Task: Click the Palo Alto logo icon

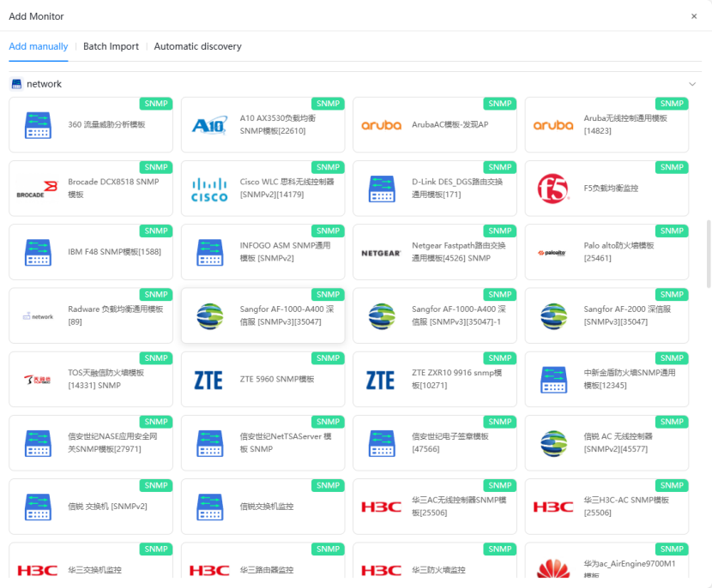Action: tap(553, 253)
